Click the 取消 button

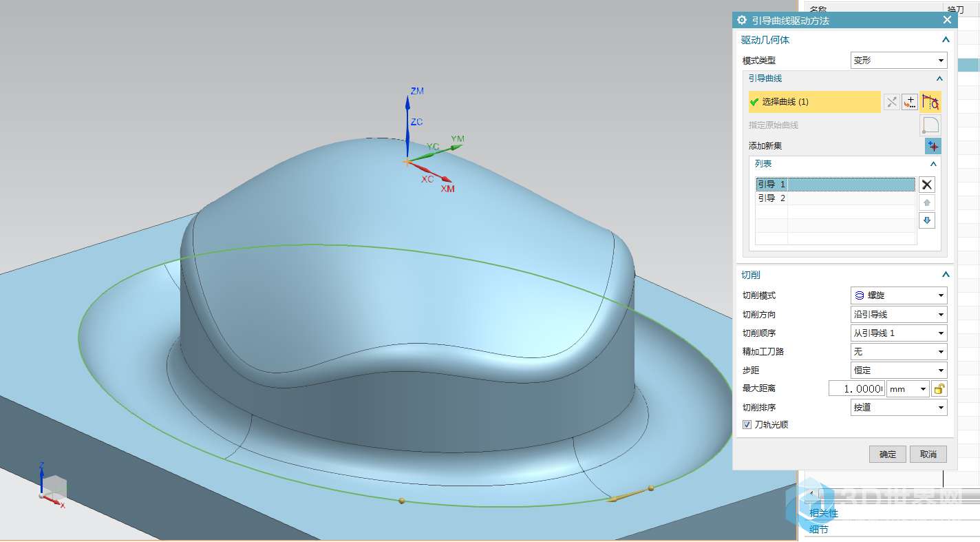pyautogui.click(x=928, y=455)
